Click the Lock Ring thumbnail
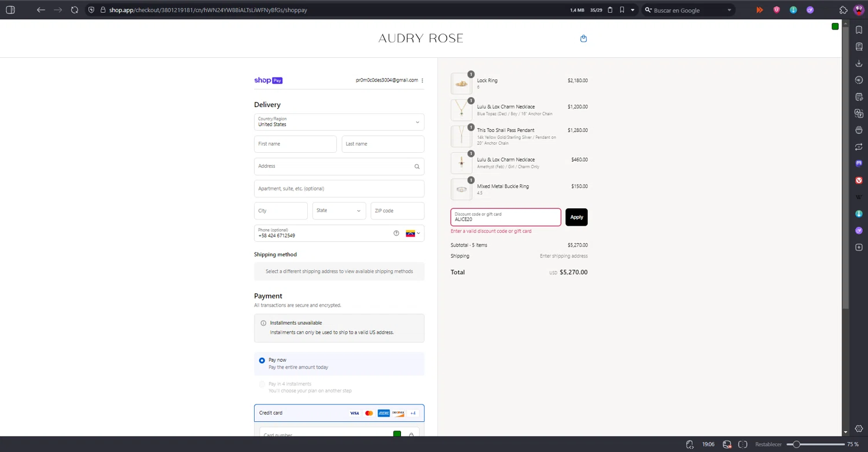The height and width of the screenshot is (452, 868). (x=461, y=84)
